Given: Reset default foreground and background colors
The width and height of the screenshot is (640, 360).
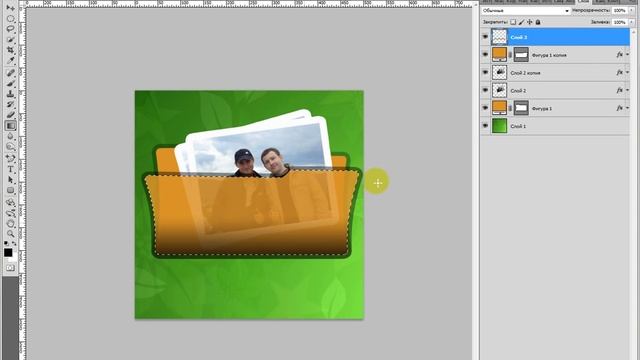Looking at the screenshot, I should (6, 244).
